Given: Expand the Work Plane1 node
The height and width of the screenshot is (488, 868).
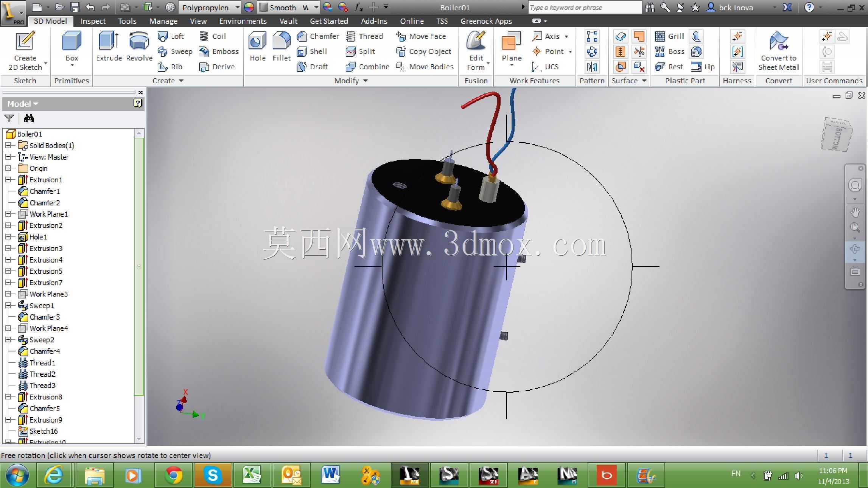Looking at the screenshot, I should [8, 214].
